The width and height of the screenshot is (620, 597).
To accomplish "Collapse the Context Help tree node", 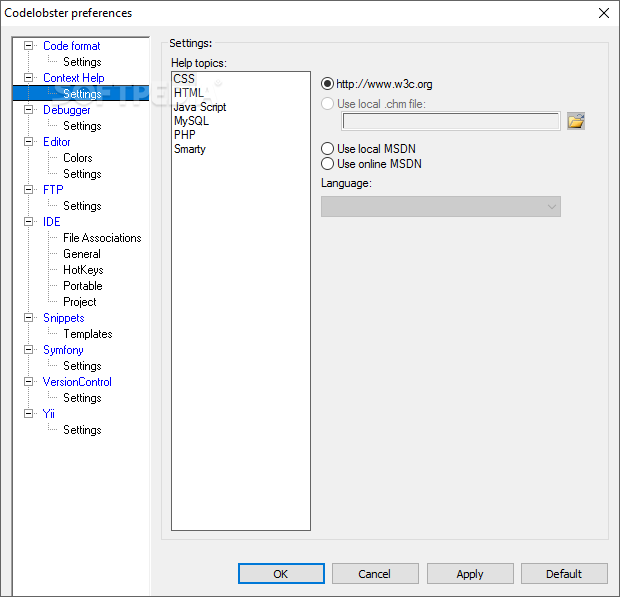I will [28, 77].
